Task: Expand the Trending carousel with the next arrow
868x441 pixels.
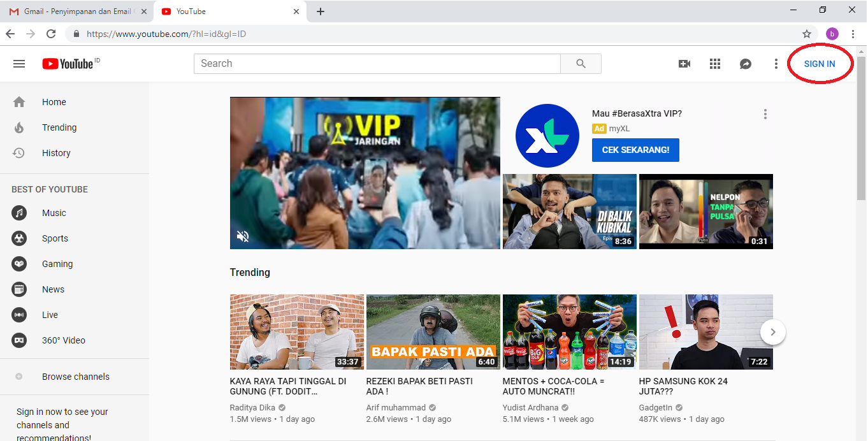Action: [773, 332]
